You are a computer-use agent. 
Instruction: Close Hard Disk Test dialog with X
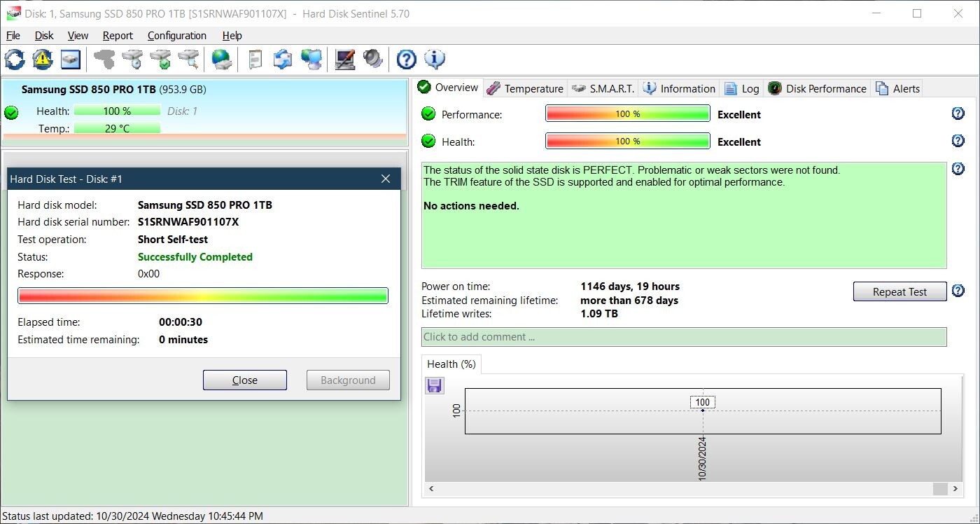pyautogui.click(x=386, y=179)
